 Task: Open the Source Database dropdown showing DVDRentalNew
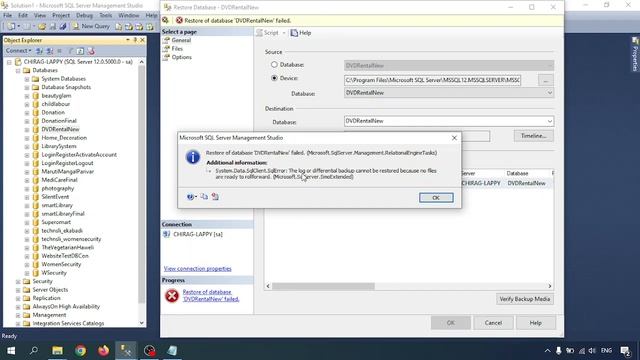coord(449,93)
